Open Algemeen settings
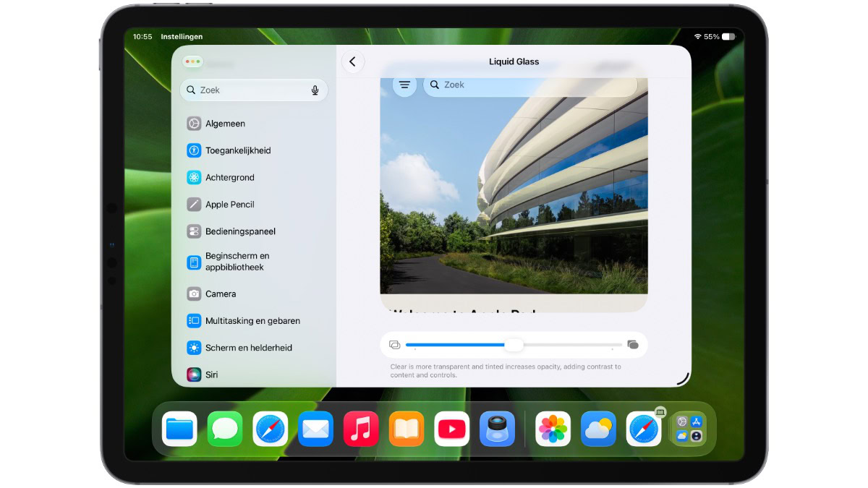 [254, 124]
